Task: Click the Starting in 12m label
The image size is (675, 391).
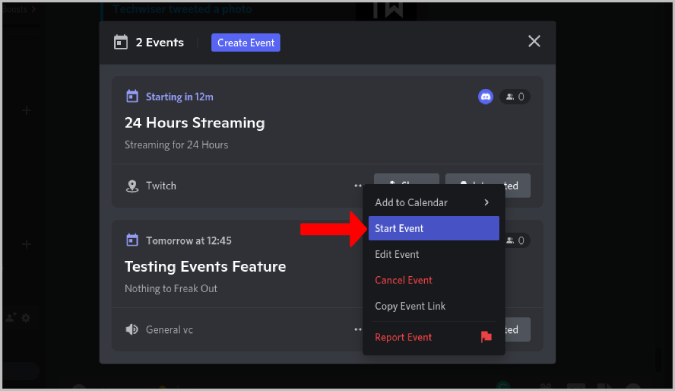Action: (180, 97)
